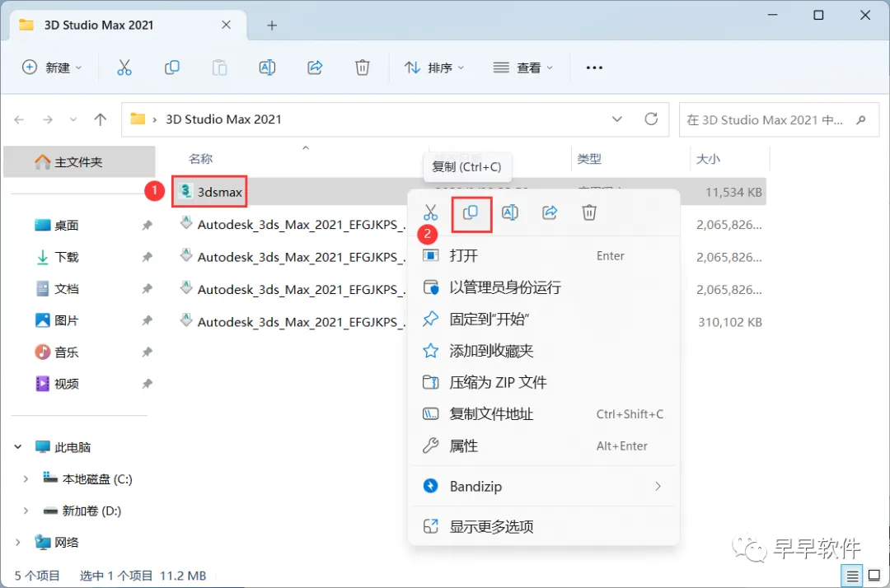The width and height of the screenshot is (890, 588).
Task: Open 文档 in the sidebar
Action: (67, 289)
